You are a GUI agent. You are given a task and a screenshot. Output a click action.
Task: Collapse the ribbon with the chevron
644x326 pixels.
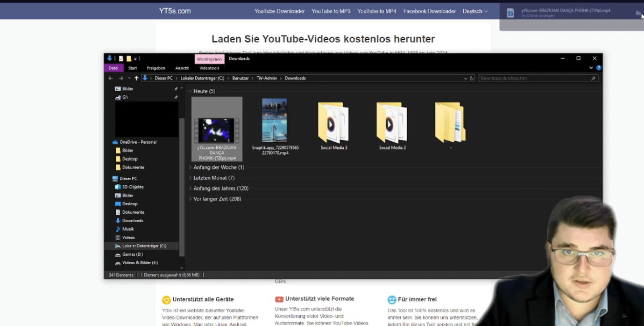click(591, 68)
